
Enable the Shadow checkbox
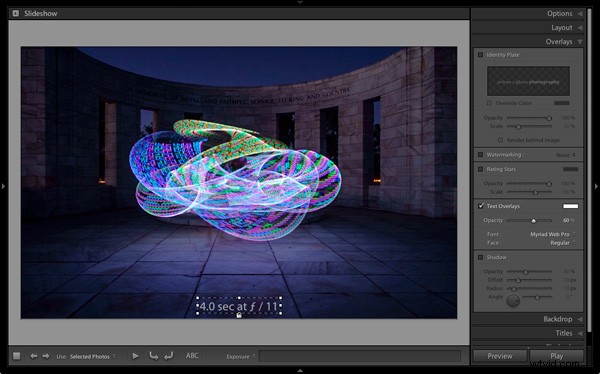[x=480, y=257]
